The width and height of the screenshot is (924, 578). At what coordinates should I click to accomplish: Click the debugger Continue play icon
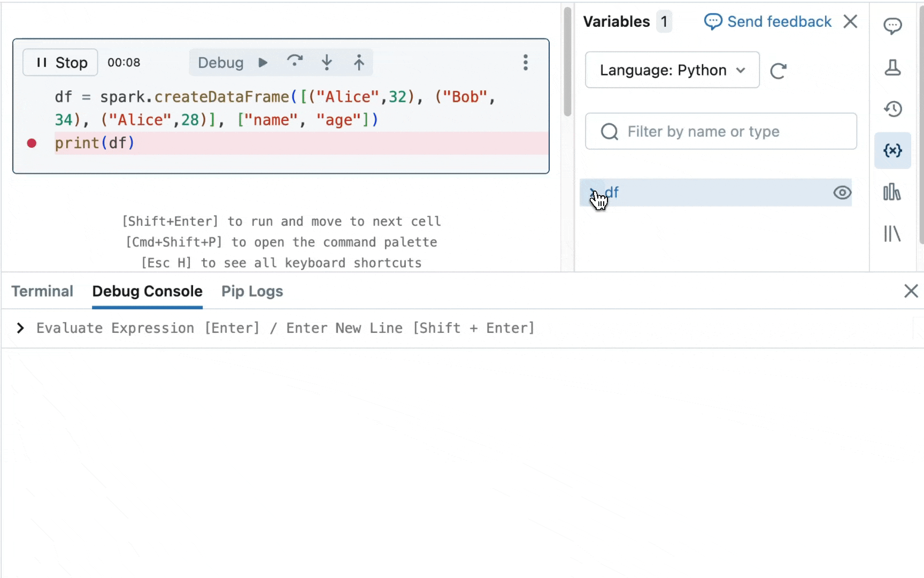263,63
